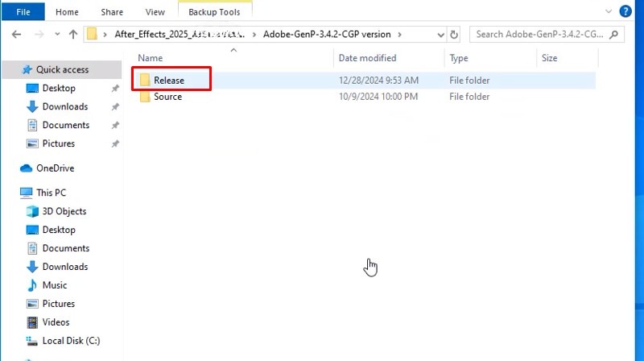
Task: Go back with the Back arrow
Action: click(17, 35)
